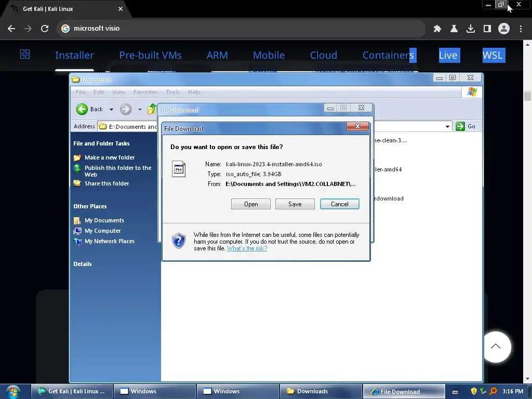Switch to Get Kali taskbar button
The width and height of the screenshot is (532, 399).
pos(72,391)
